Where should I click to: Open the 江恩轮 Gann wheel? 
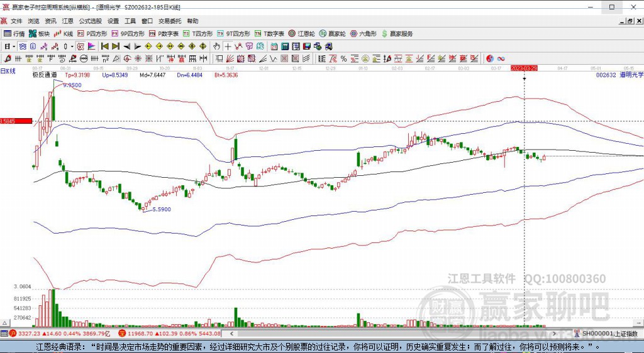coord(302,34)
